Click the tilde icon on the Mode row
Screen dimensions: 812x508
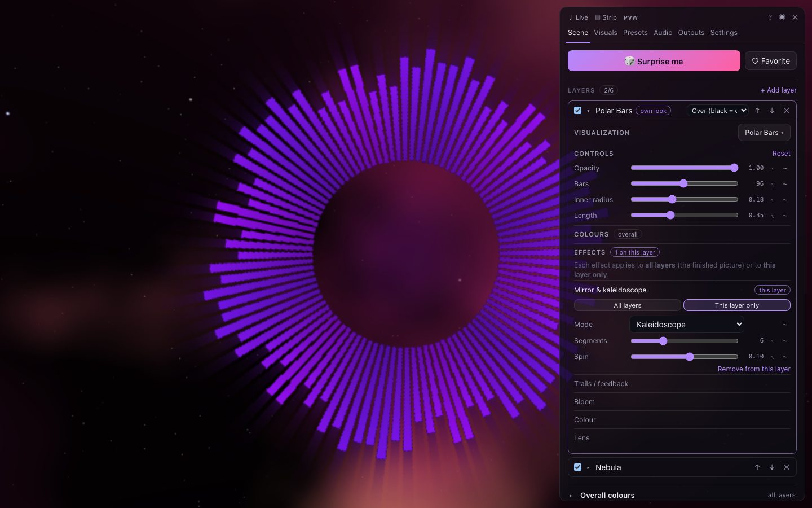784,325
